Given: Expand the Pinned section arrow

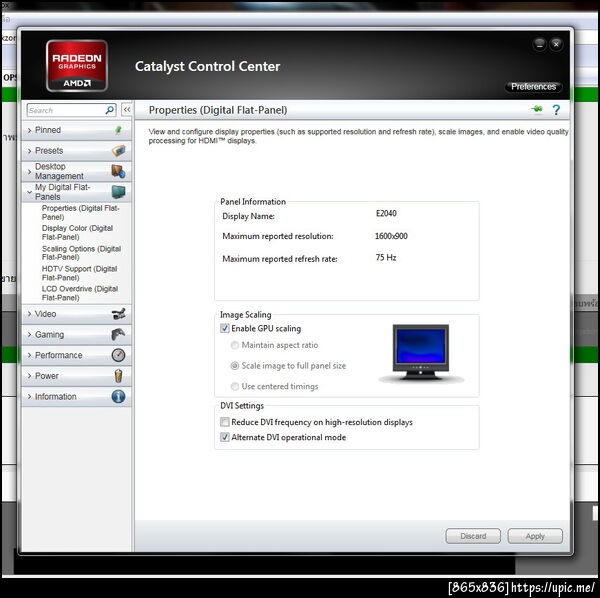Looking at the screenshot, I should [x=29, y=130].
